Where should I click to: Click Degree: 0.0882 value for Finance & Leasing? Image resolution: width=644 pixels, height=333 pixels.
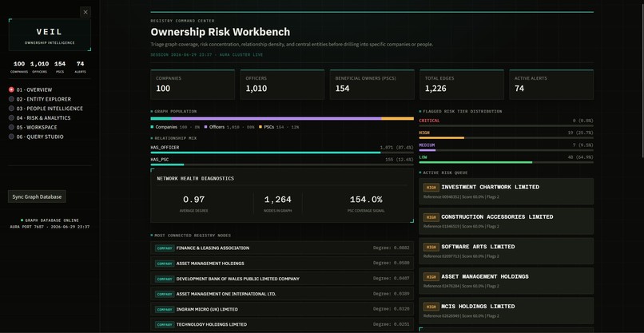(391, 248)
